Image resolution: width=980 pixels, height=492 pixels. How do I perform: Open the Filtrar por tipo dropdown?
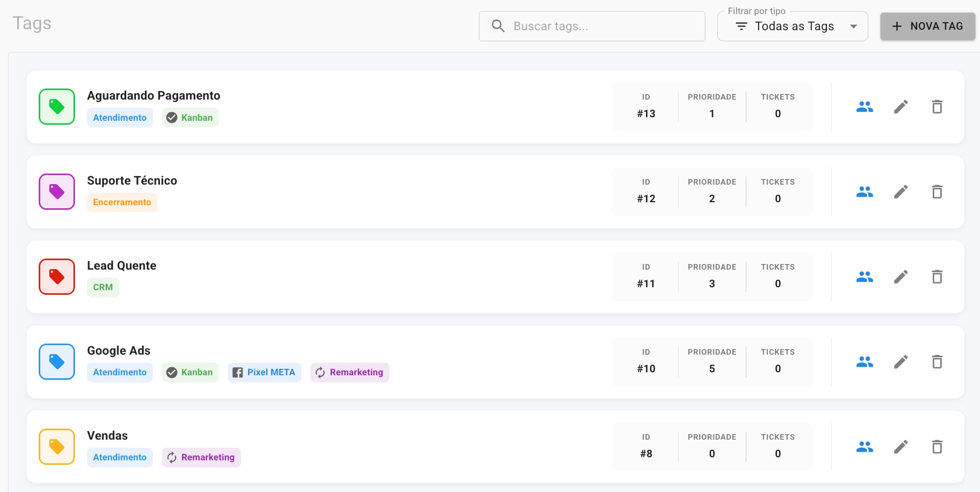coord(792,26)
